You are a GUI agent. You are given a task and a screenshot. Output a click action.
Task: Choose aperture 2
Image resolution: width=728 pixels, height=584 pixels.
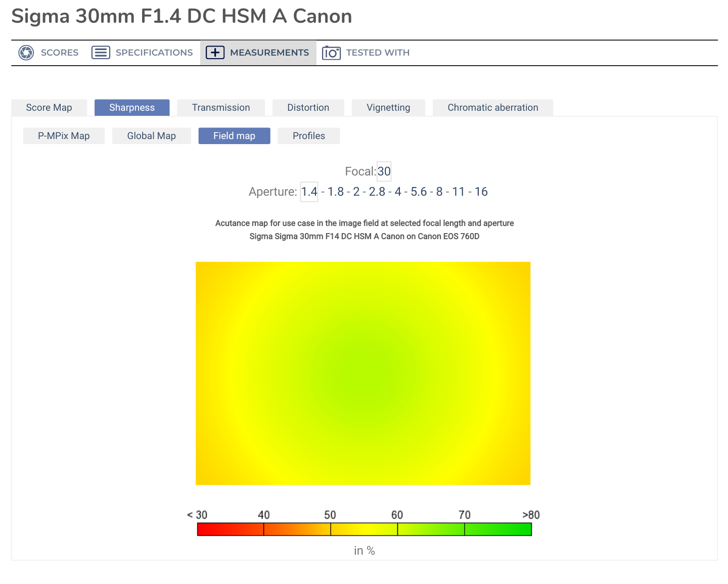click(x=356, y=192)
